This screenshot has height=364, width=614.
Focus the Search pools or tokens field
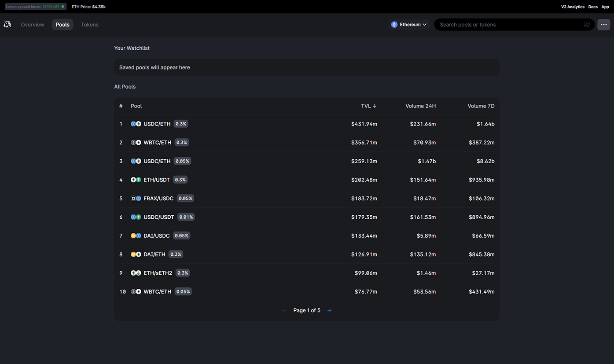tap(514, 25)
